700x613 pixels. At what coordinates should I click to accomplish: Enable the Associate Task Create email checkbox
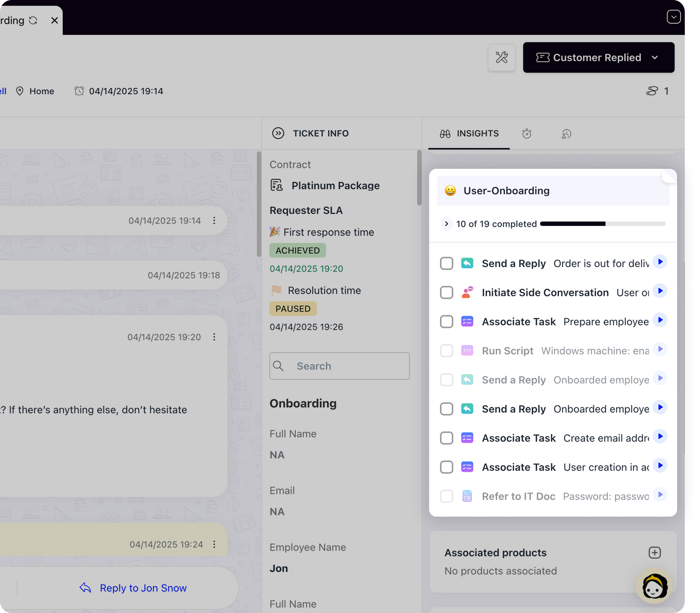pyautogui.click(x=446, y=438)
